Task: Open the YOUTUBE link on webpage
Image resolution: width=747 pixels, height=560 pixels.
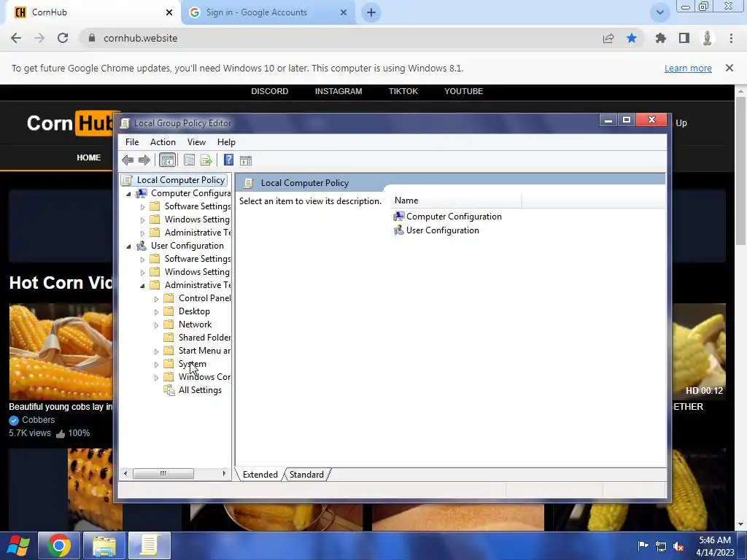Action: point(463,91)
